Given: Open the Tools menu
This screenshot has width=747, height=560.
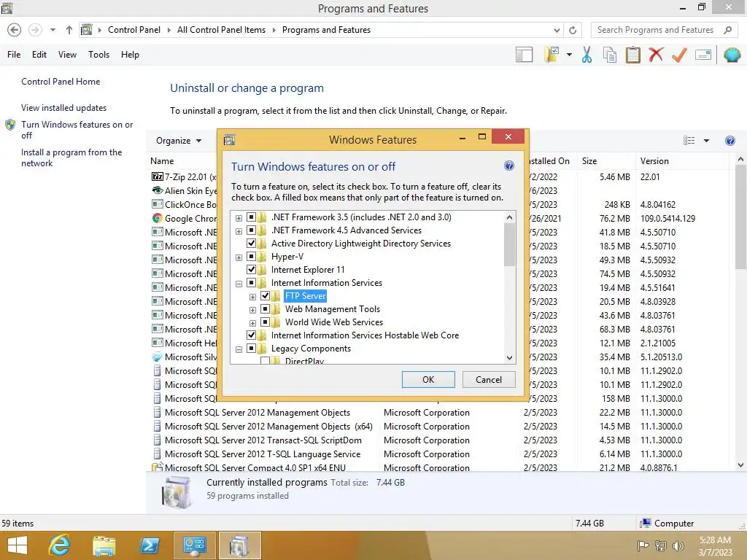Looking at the screenshot, I should point(98,55).
